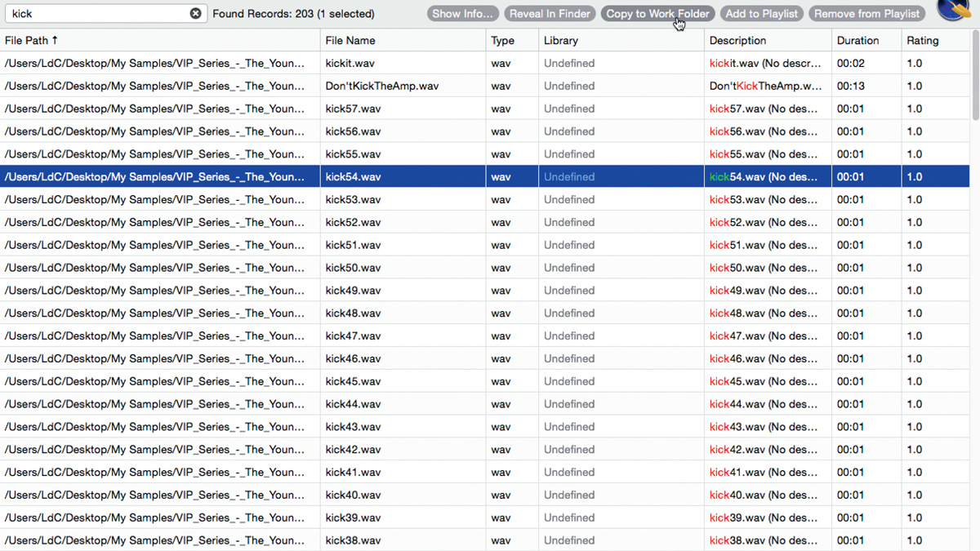Viewport: 980px width, 551px height.
Task: Click description kickit.wav (No descr...
Action: [765, 63]
